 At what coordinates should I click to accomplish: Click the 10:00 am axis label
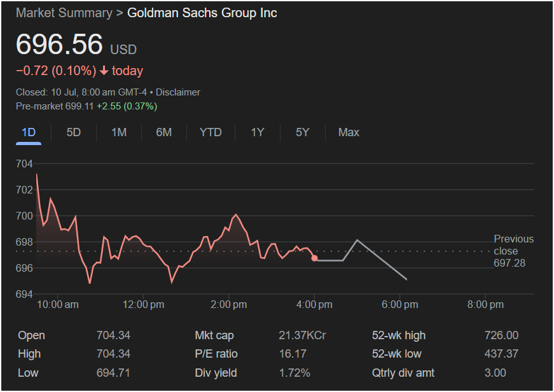58,305
